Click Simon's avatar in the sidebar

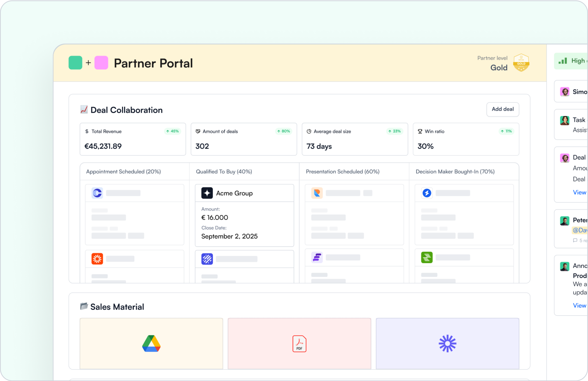[x=564, y=92]
